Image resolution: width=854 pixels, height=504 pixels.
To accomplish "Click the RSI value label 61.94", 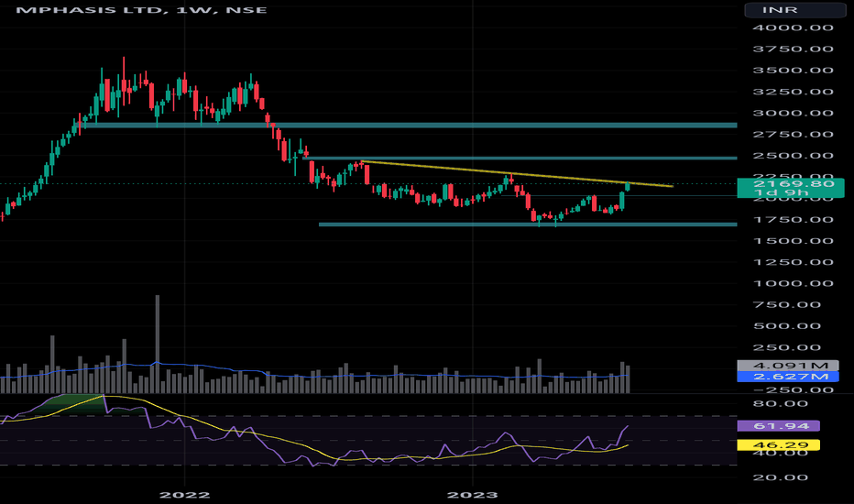I will coord(778,426).
